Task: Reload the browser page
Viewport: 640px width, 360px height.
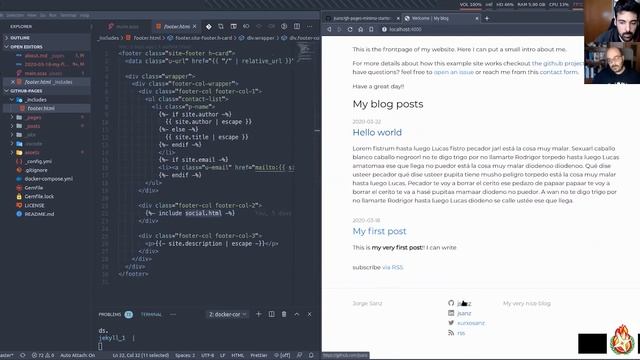Action: 350,29
